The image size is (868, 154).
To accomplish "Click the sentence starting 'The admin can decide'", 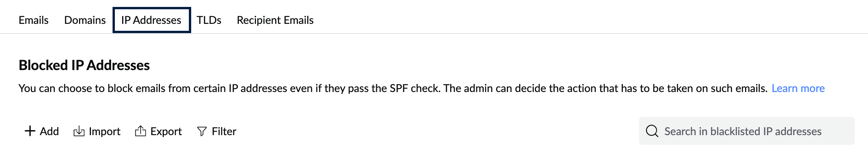I will coord(605,88).
